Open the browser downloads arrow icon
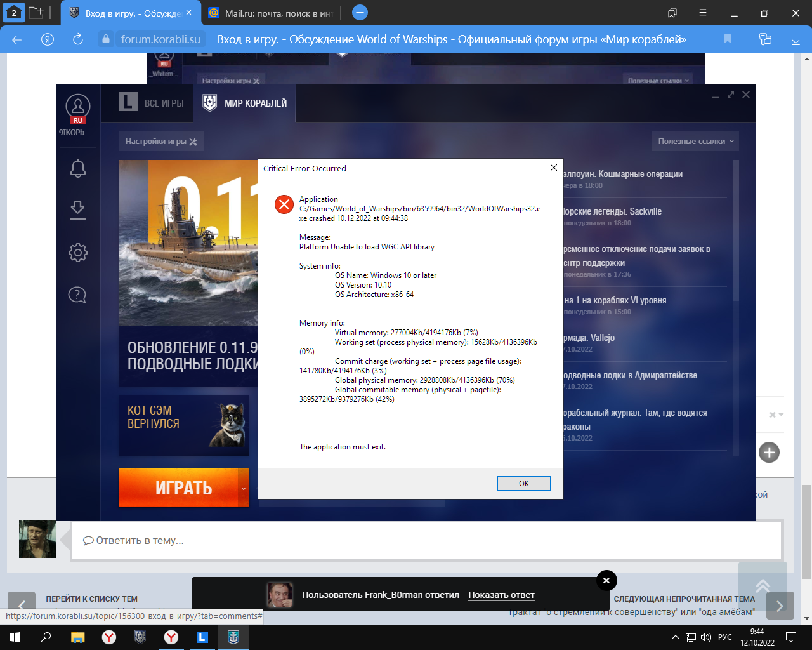This screenshot has height=650, width=812. tap(796, 39)
